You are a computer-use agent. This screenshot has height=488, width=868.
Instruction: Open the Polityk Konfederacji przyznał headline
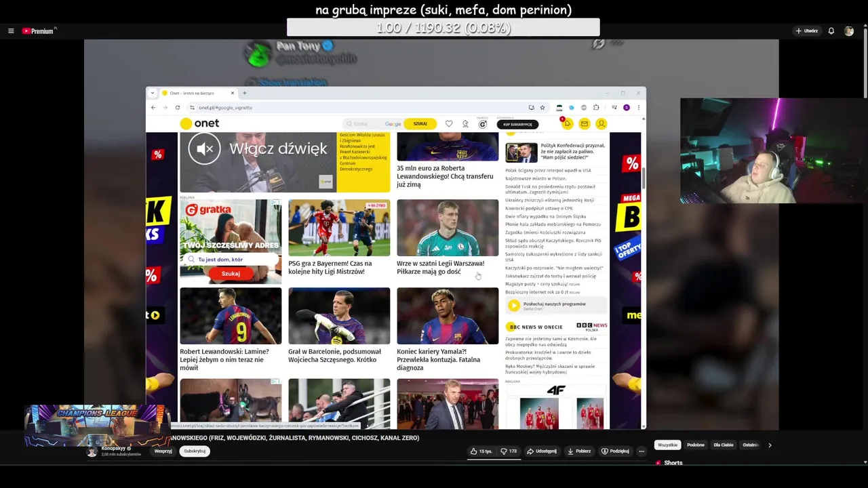[x=572, y=152]
